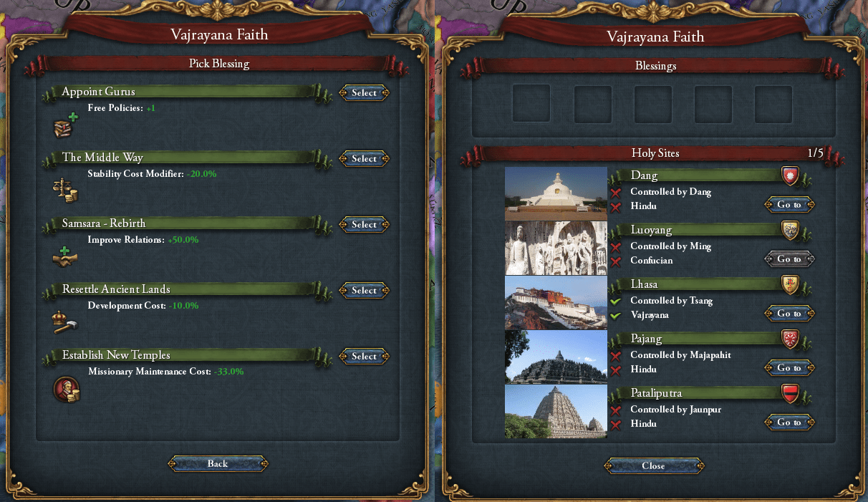Go to the Lhasa holy site
Screen dimensions: 868x502
[x=789, y=313]
